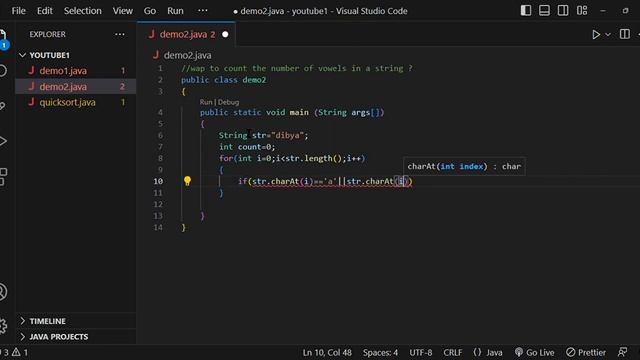The width and height of the screenshot is (640, 360).
Task: Click the charAt parameter hint tooltip
Action: (464, 167)
